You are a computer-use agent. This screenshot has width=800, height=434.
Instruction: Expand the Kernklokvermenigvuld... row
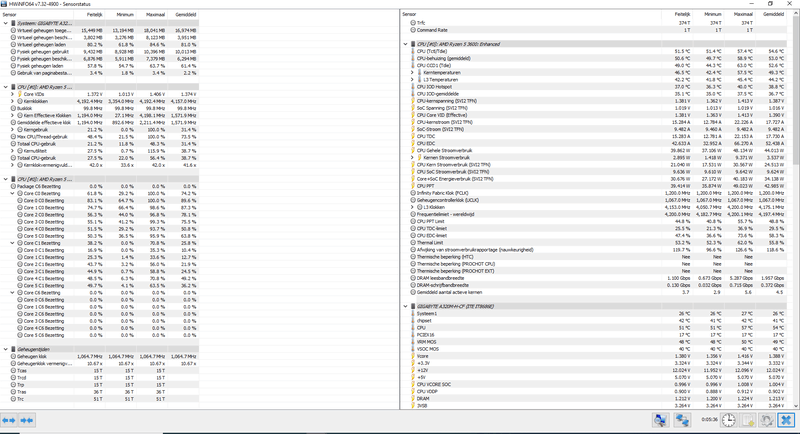coord(12,165)
